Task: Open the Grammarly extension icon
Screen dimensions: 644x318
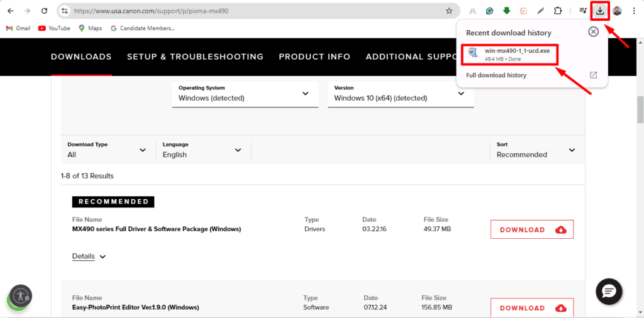Action: click(489, 11)
